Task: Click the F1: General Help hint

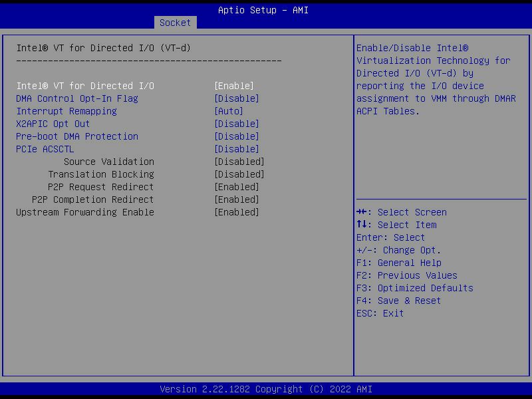Action: (398, 263)
